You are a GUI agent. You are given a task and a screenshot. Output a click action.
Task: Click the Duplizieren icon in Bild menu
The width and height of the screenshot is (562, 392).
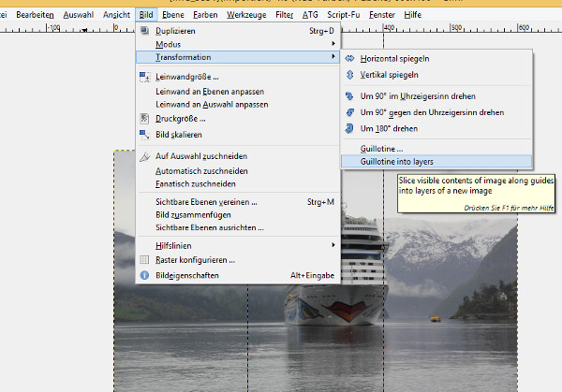coord(144,31)
